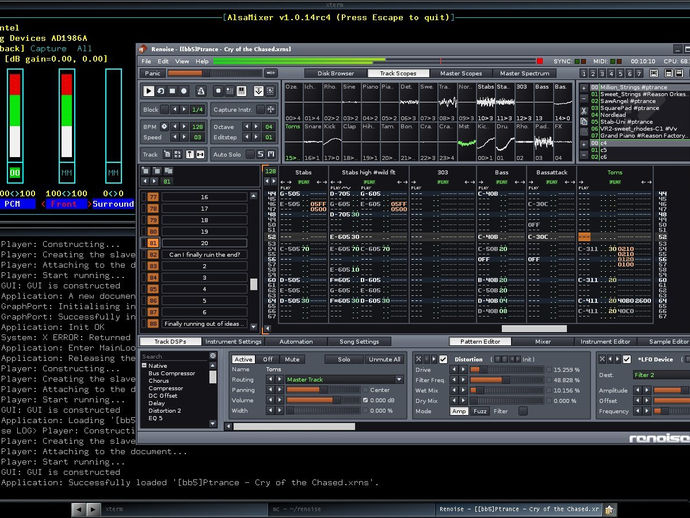
Task: Click the volume bar expand icon beside Panic
Action: [x=271, y=73]
